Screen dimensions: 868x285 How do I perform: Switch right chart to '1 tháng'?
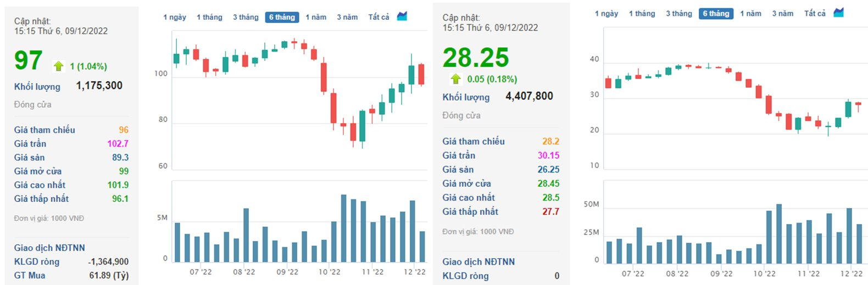642,13
